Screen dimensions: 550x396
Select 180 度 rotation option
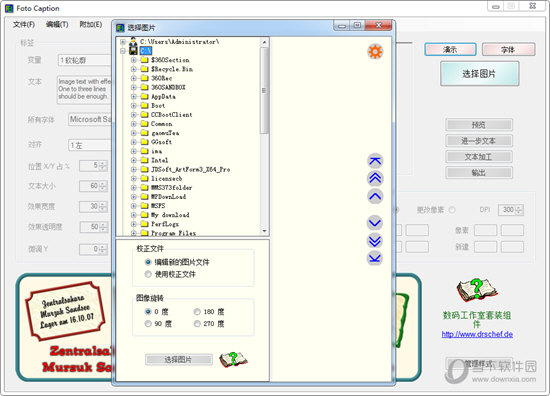(197, 311)
